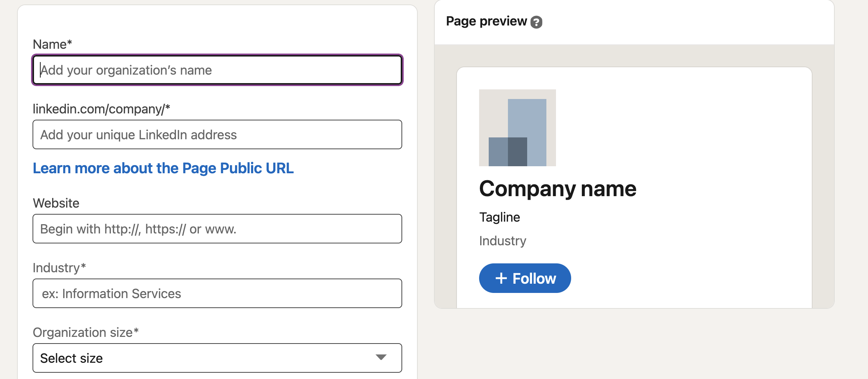Click the company logo placeholder in preview
Screen dimensions: 868x379
[517, 128]
